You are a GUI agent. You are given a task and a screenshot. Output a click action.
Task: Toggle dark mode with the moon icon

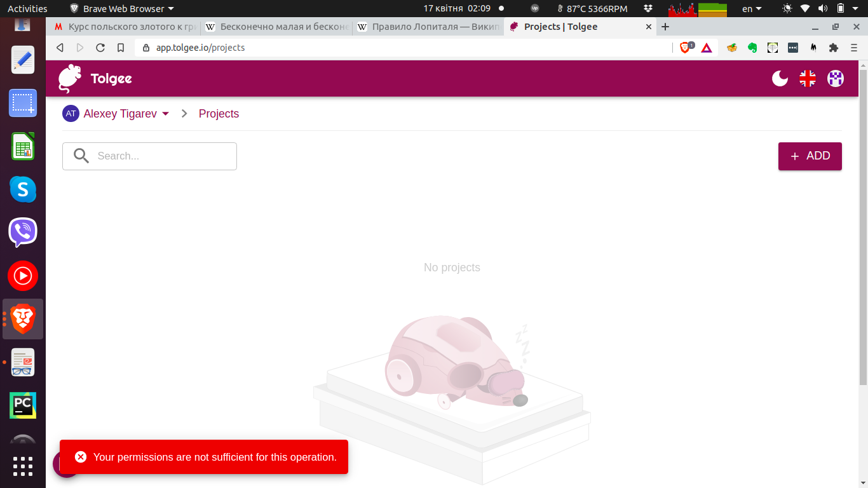(x=780, y=79)
